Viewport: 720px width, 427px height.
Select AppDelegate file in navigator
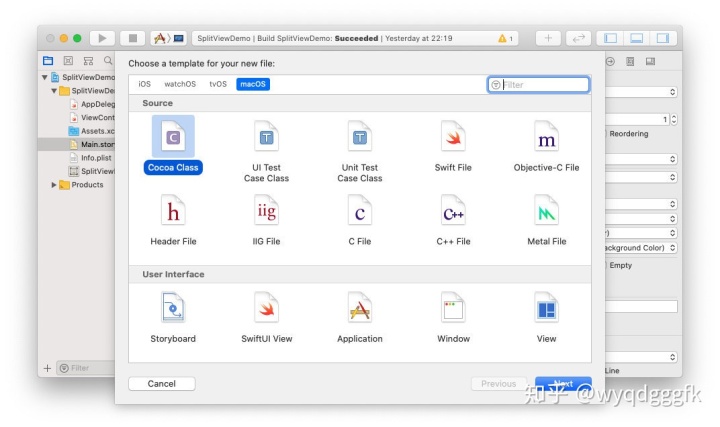92,104
